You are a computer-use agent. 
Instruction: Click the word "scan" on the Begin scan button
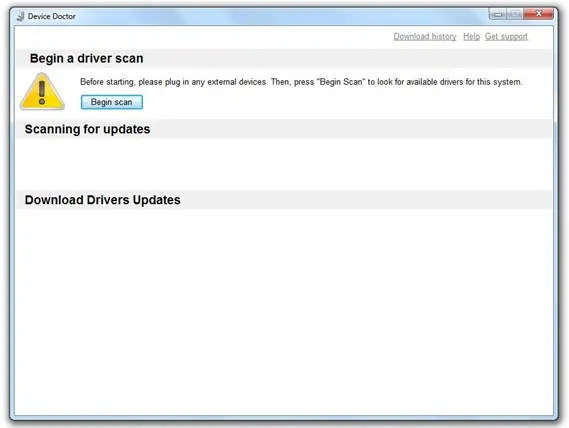pos(123,102)
